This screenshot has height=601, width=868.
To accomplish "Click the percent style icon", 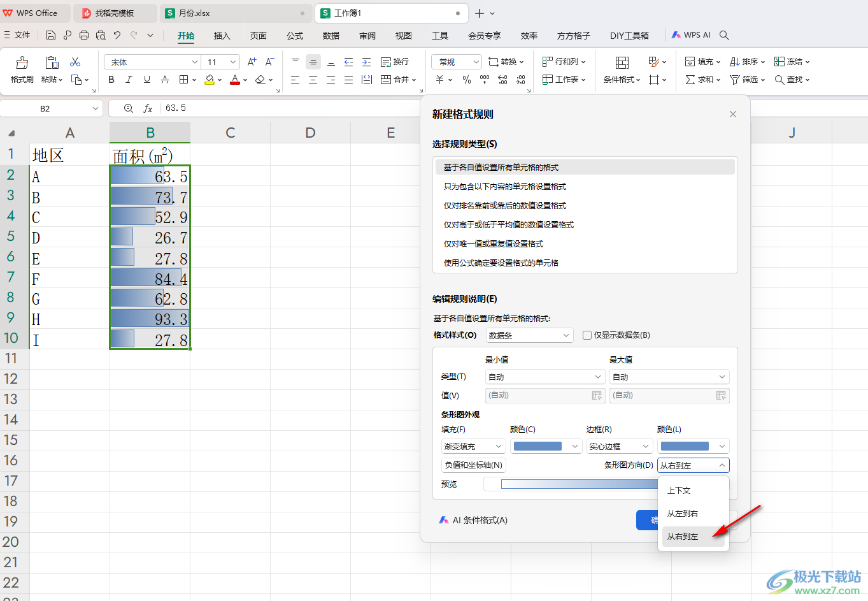I will [x=467, y=80].
